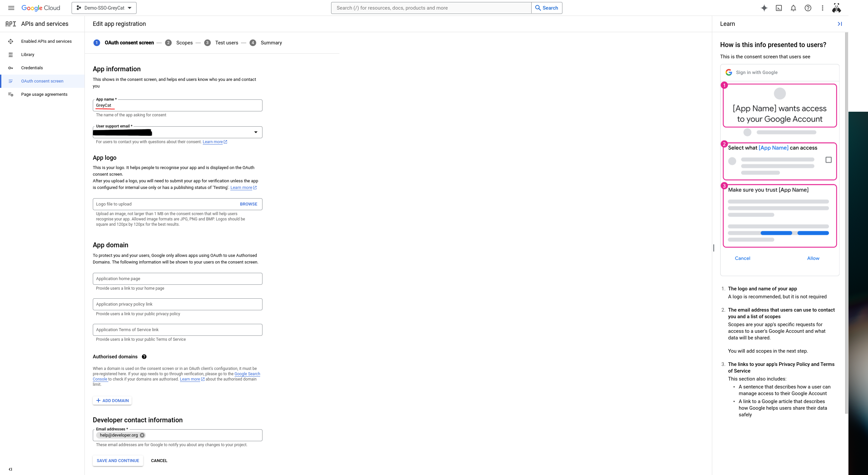Collapse the left sidebar with bottom arrow
Image resolution: width=868 pixels, height=475 pixels.
11,469
